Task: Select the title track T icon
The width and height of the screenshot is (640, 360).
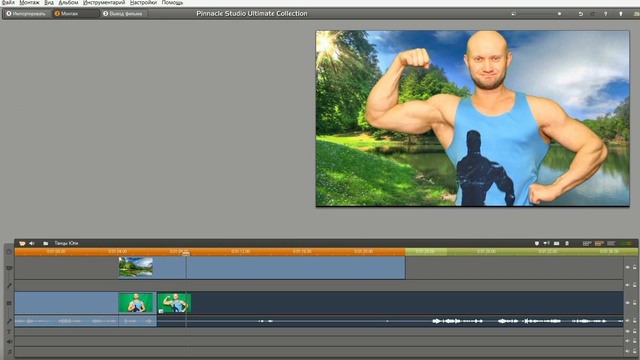Action: point(9,332)
